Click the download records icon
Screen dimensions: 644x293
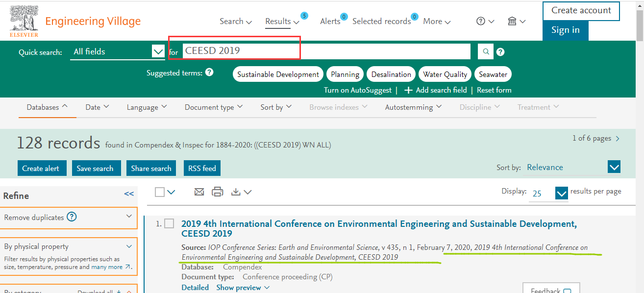coord(236,192)
